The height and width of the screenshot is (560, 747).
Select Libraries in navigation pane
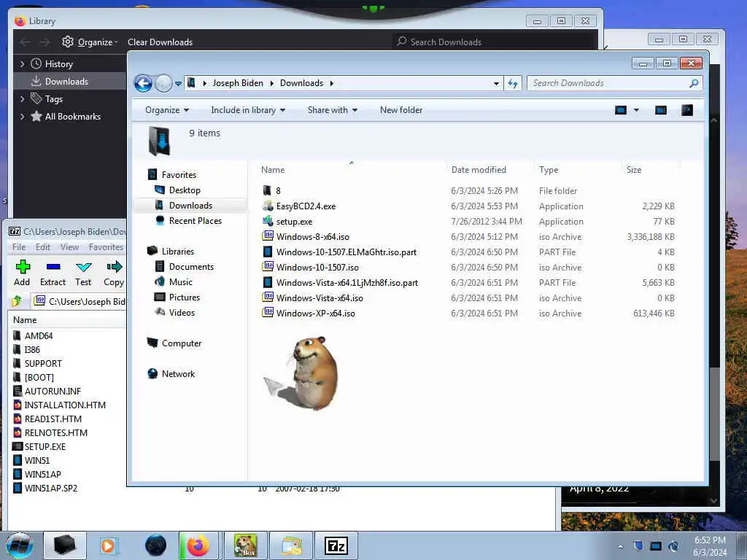177,252
